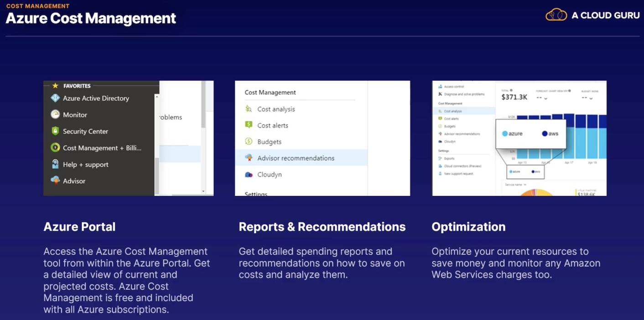Click the Monitor gauge icon in Favorites

[55, 114]
